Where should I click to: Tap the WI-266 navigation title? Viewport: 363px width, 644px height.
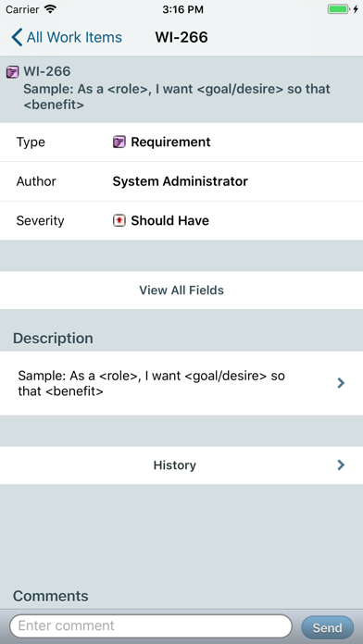pyautogui.click(x=181, y=37)
